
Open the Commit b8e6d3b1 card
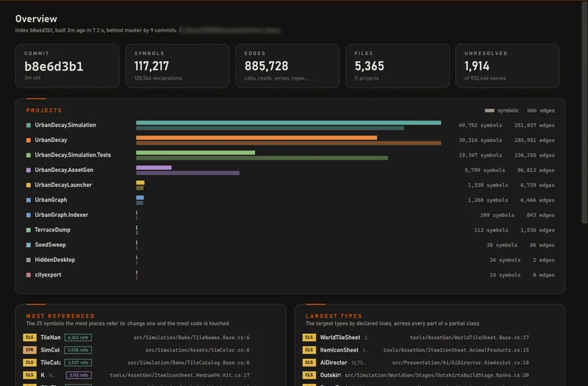(x=67, y=66)
